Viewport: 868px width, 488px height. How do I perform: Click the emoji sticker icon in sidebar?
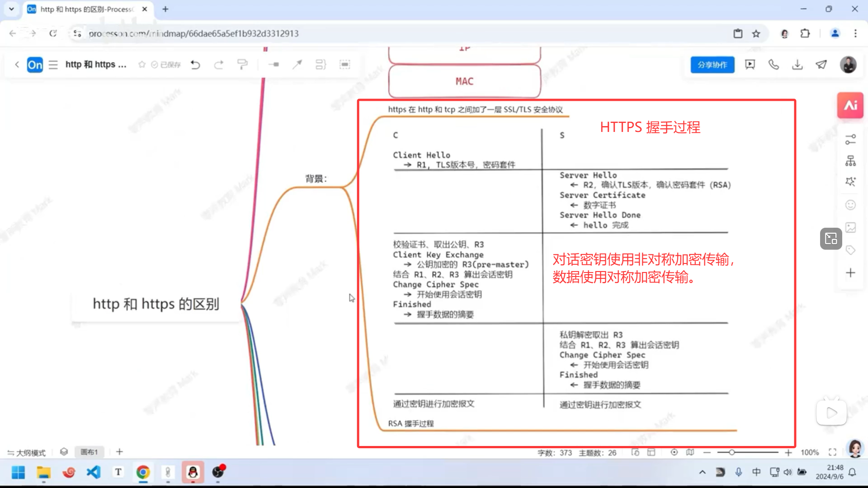point(850,205)
